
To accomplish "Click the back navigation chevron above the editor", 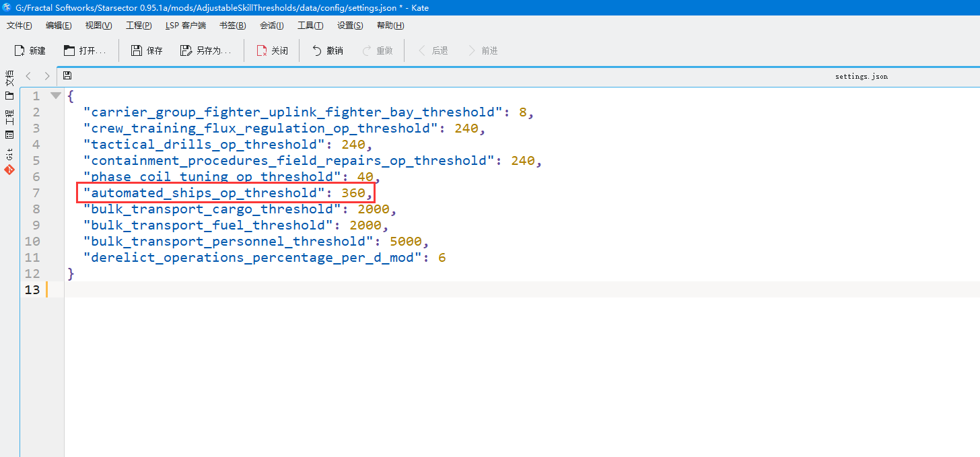I will point(28,75).
